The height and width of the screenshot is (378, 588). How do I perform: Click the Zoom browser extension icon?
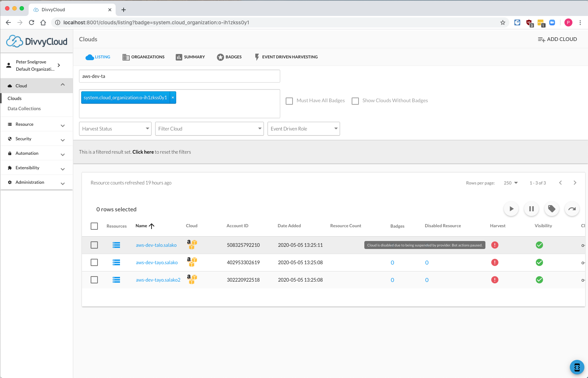552,22
